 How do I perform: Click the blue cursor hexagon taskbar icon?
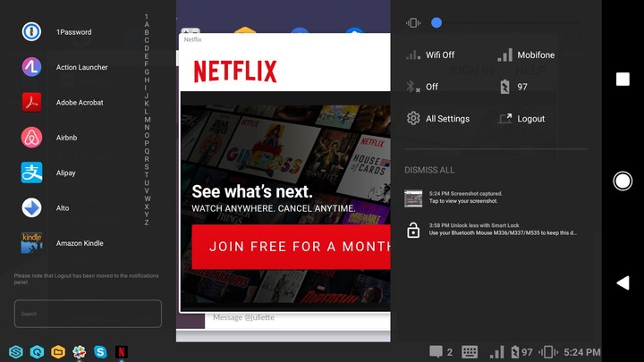pyautogui.click(x=37, y=352)
